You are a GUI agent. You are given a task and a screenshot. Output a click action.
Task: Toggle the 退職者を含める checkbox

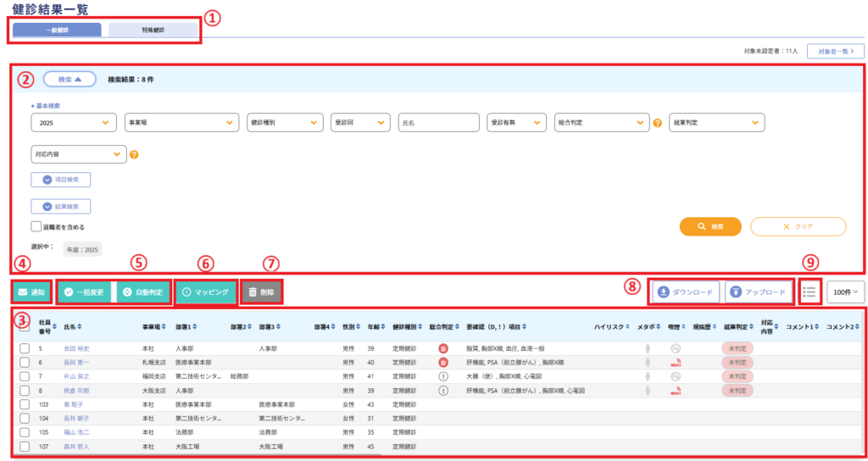pos(36,226)
